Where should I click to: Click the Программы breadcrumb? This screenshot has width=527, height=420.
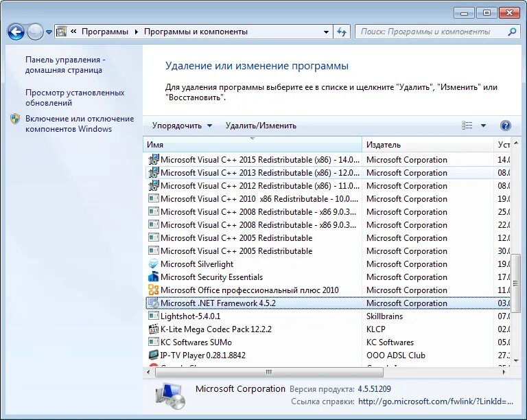[104, 32]
